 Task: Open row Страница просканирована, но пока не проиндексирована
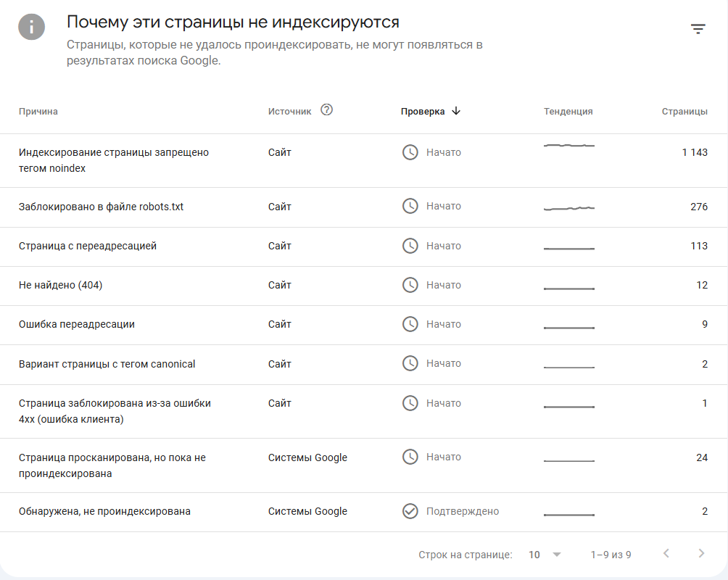tap(364, 465)
